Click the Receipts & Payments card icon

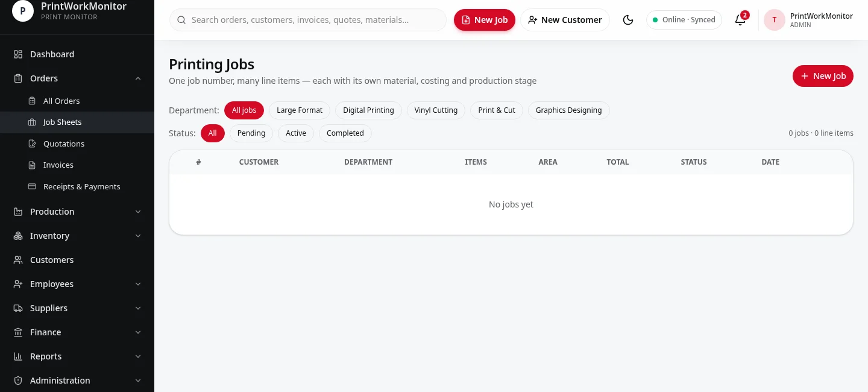[32, 187]
